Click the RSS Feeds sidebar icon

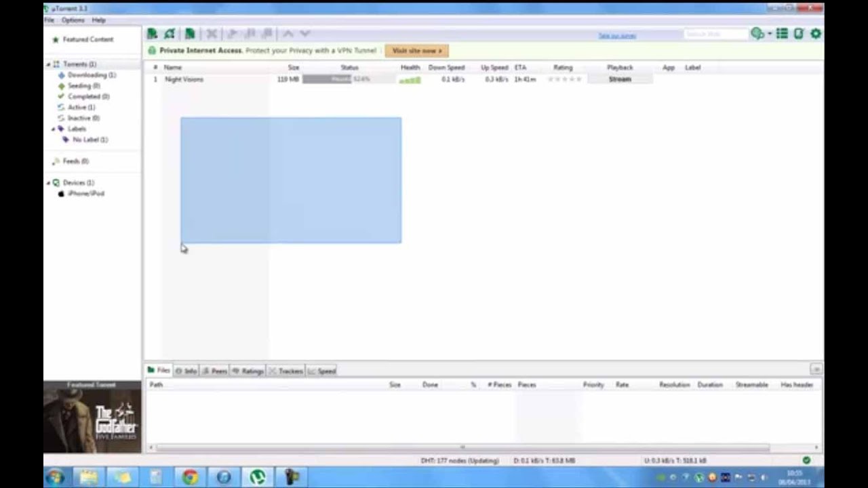point(56,161)
